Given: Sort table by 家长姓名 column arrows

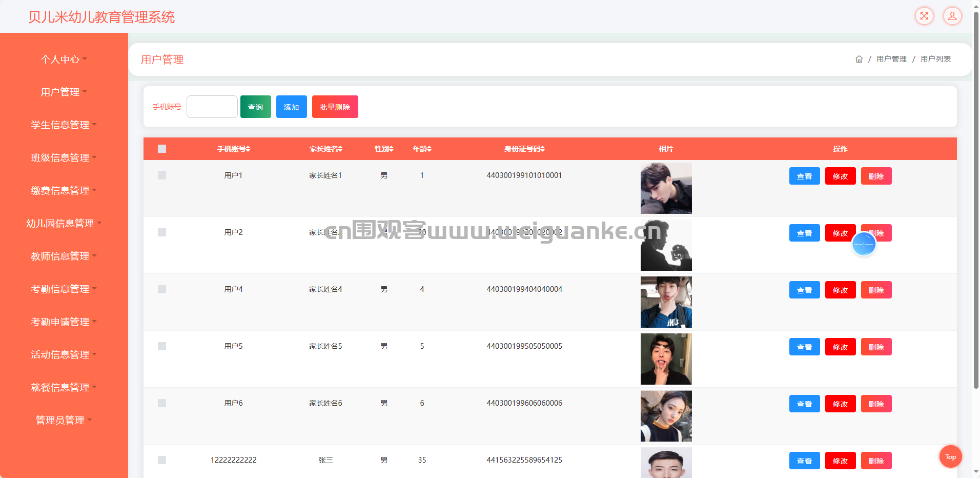Looking at the screenshot, I should [x=340, y=149].
